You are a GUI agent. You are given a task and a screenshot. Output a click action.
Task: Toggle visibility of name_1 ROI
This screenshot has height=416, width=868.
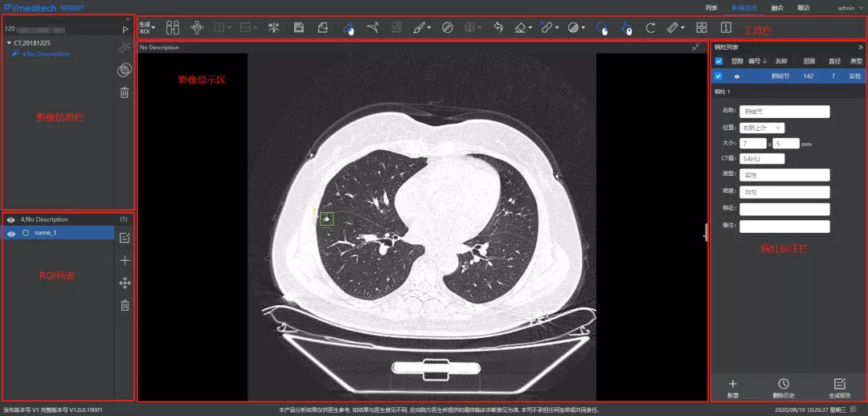(11, 233)
